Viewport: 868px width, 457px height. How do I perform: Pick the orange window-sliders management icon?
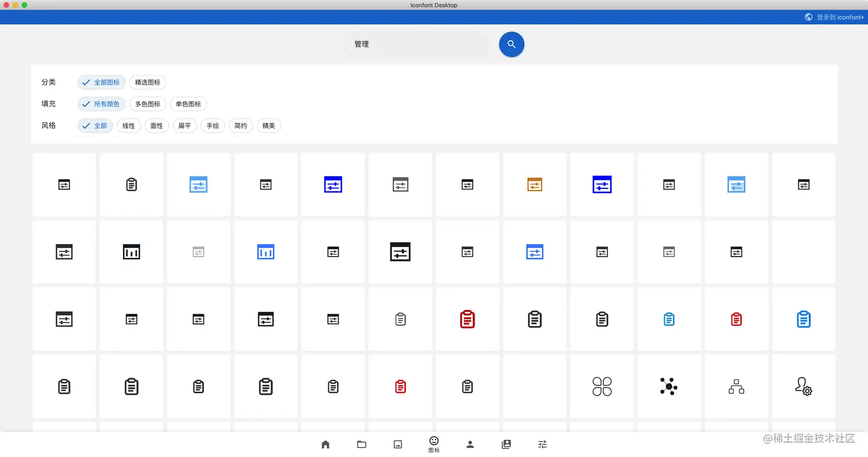point(534,184)
